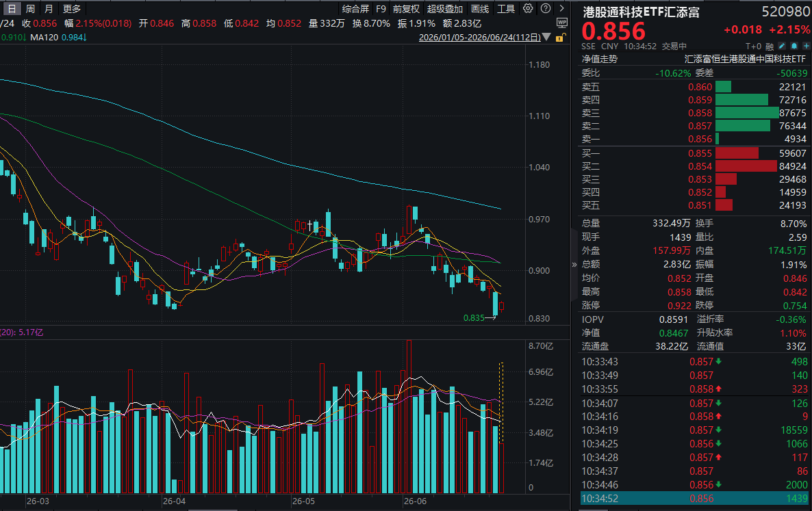Image resolution: width=812 pixels, height=511 pixels.
Task: Click the buy three 买三 price 0.853
Action: click(x=700, y=179)
